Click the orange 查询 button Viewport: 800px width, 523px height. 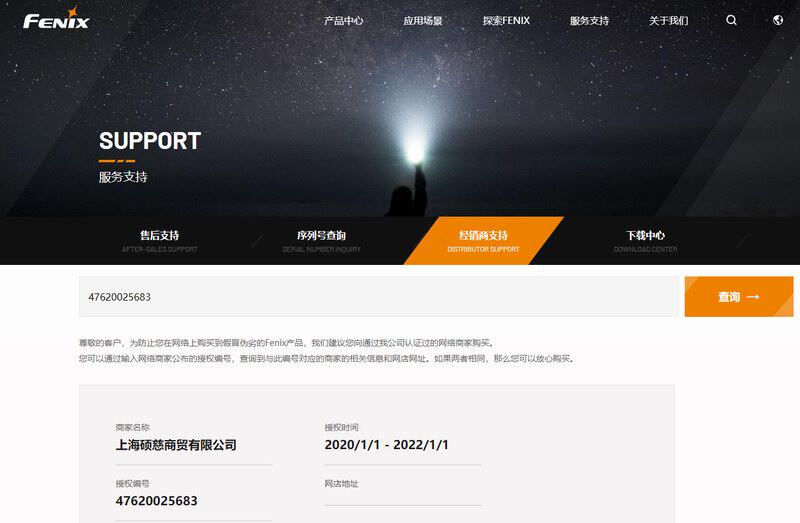pyautogui.click(x=739, y=296)
